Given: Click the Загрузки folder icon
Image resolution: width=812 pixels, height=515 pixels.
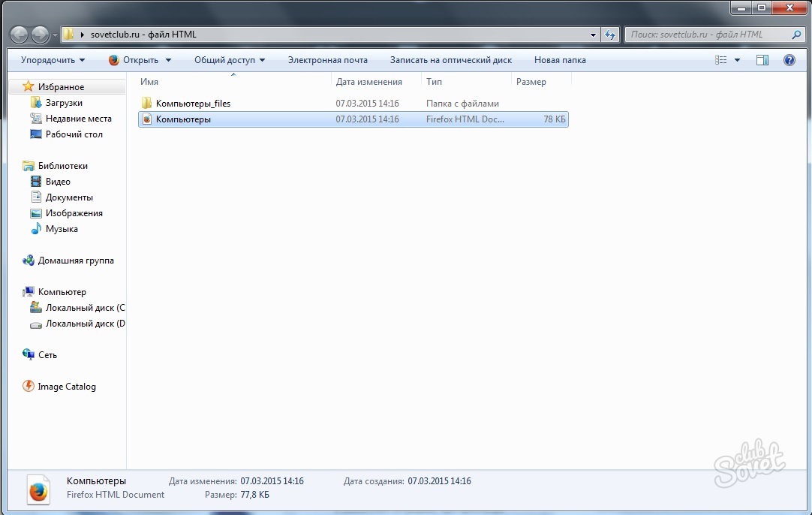Looking at the screenshot, I should pos(36,103).
